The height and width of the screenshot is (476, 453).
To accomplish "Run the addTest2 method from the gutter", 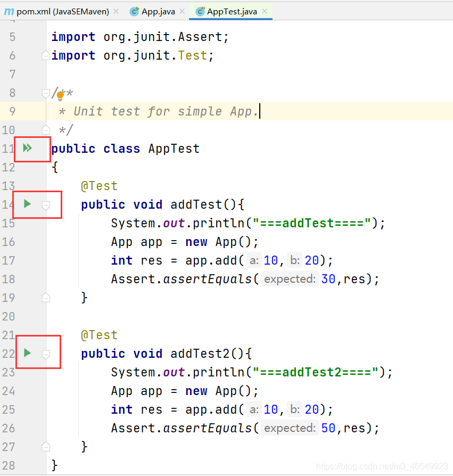I will (27, 353).
